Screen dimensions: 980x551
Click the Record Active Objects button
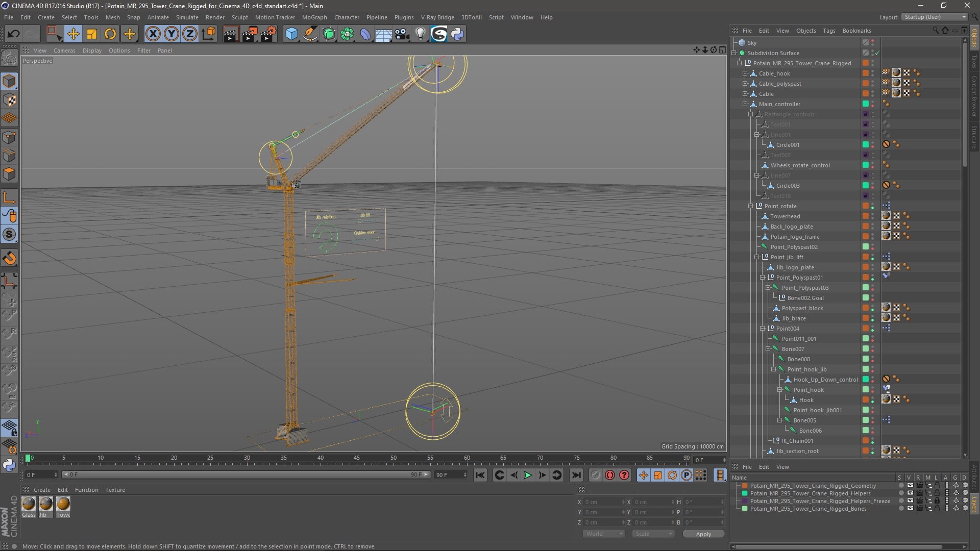click(595, 475)
